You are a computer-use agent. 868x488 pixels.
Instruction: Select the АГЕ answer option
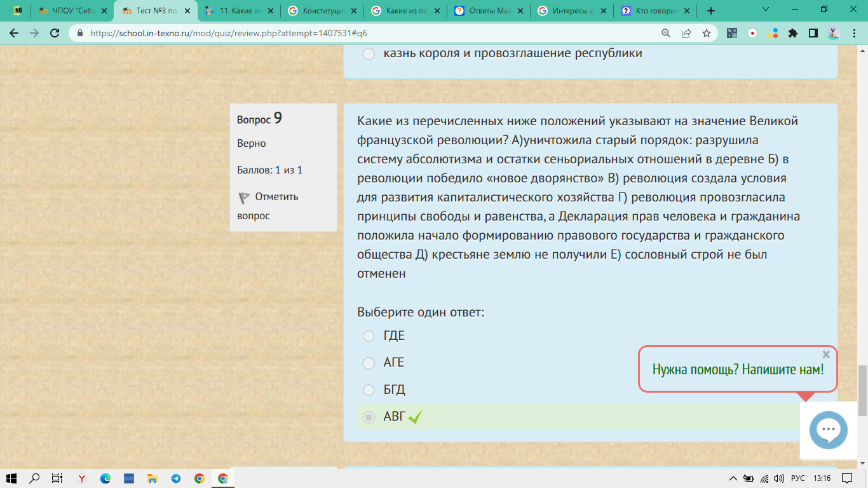click(x=369, y=363)
